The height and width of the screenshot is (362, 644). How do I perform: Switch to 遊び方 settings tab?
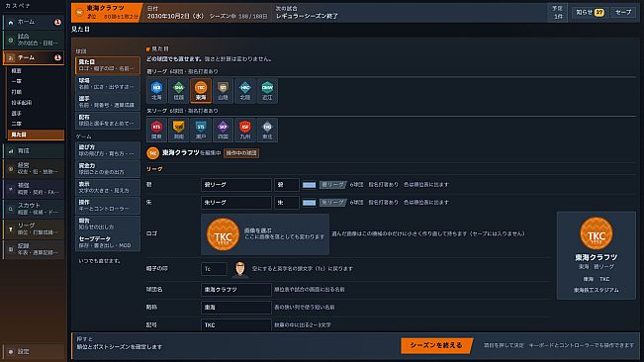point(108,150)
